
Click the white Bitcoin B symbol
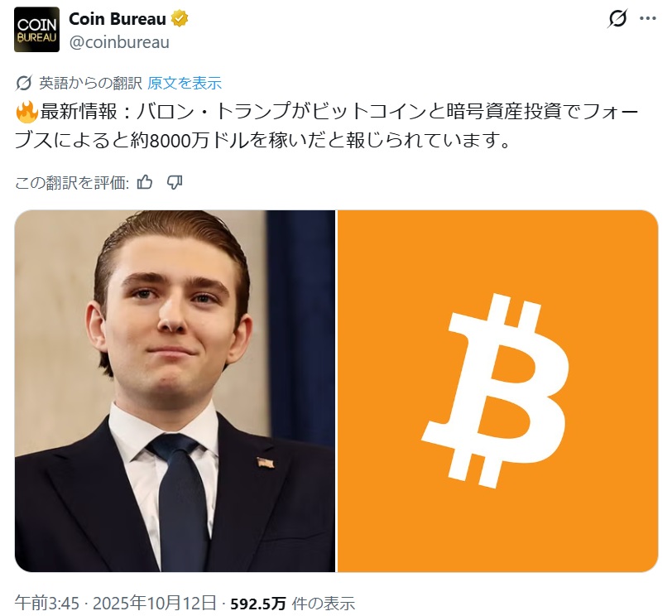point(496,392)
